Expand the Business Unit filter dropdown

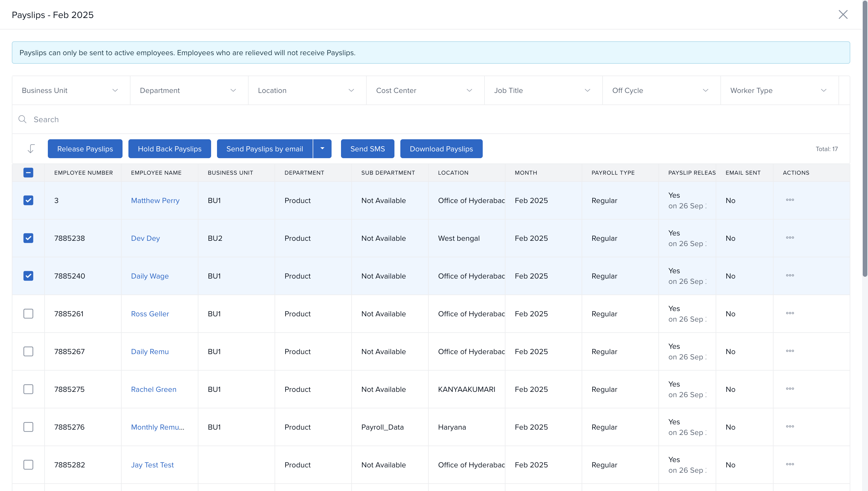71,90
